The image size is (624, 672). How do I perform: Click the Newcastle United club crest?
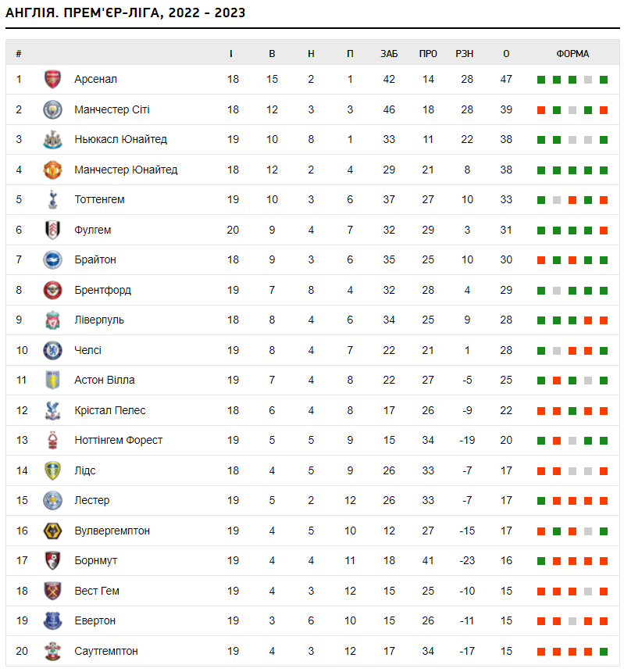point(52,139)
